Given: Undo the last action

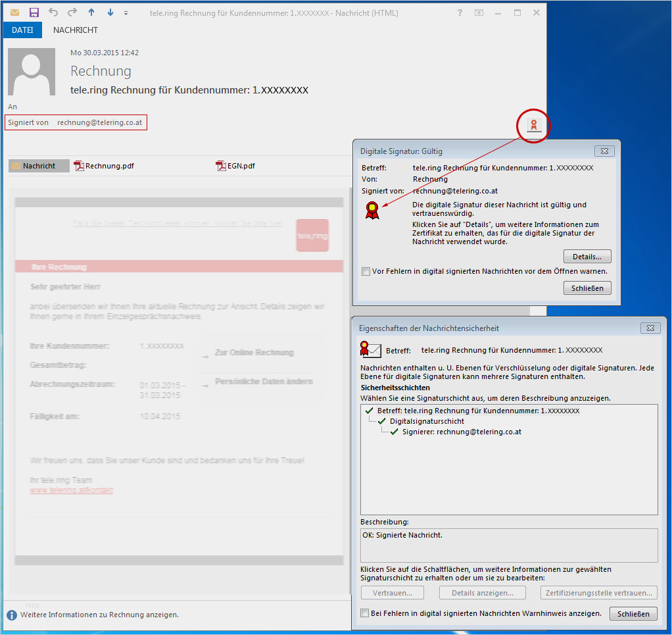Looking at the screenshot, I should click(53, 12).
